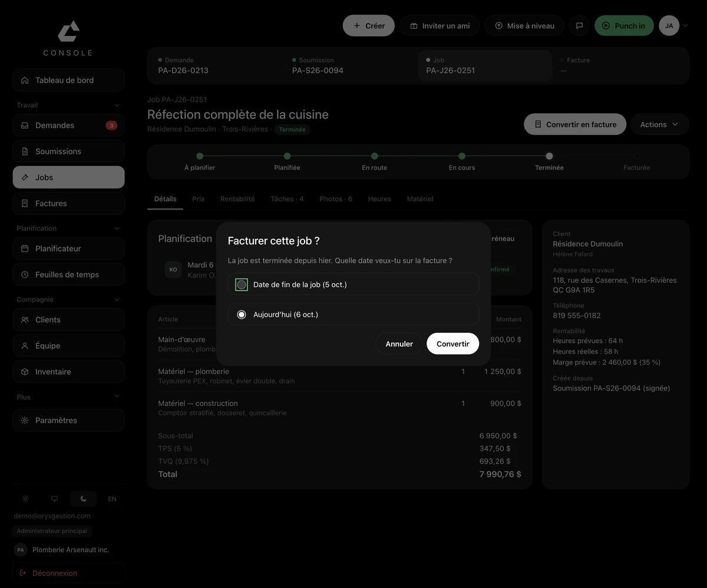Click Soumission PA-S26-0094 (signée) text

pos(611,388)
